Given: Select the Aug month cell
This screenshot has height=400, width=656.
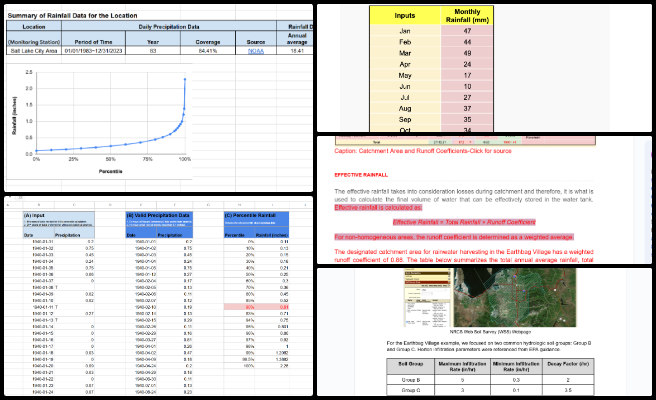Looking at the screenshot, I should 405,108.
